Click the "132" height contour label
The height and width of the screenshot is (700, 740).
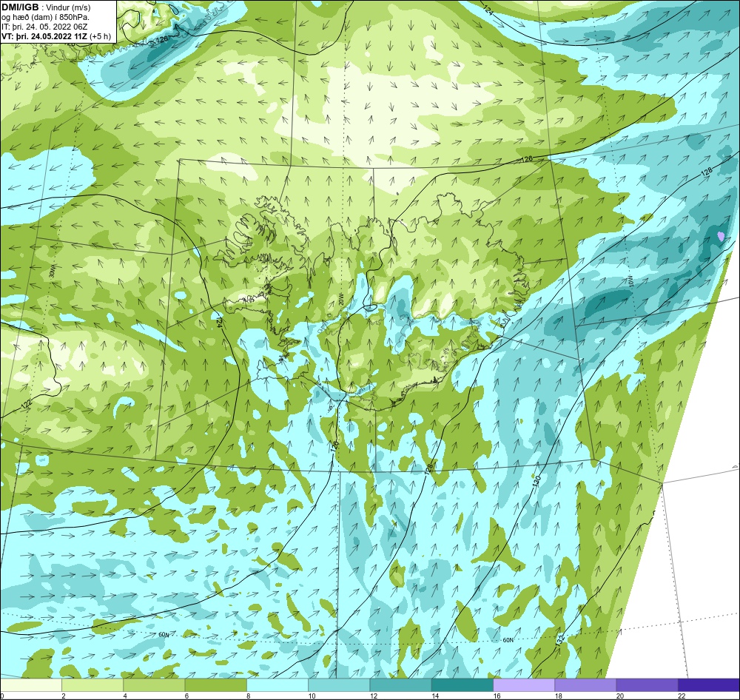(x=560, y=639)
